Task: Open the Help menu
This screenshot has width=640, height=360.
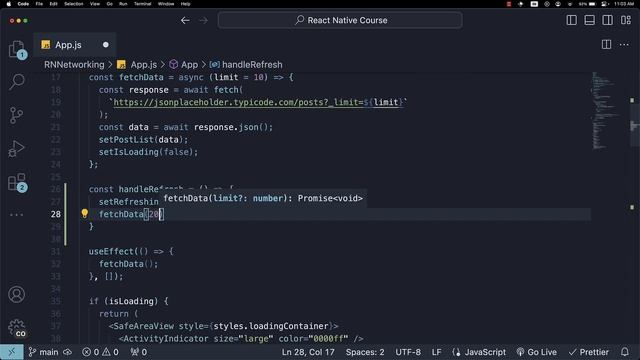Action: click(185, 4)
